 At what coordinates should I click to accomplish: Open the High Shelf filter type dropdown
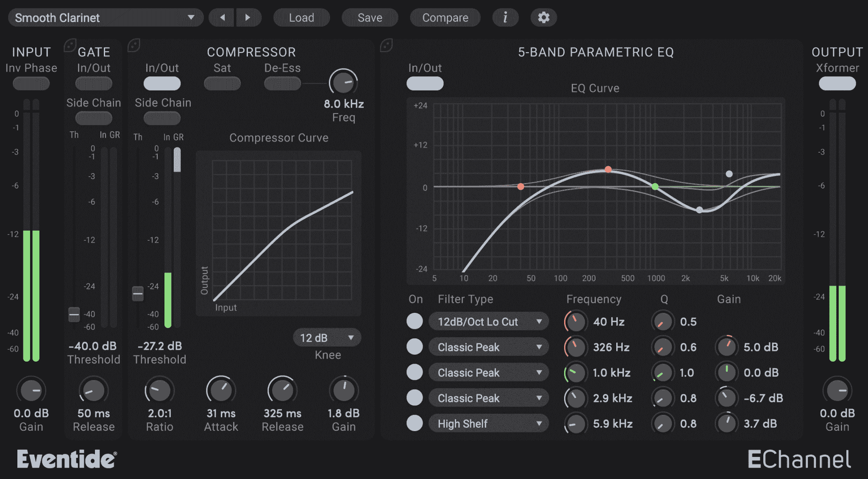point(488,423)
